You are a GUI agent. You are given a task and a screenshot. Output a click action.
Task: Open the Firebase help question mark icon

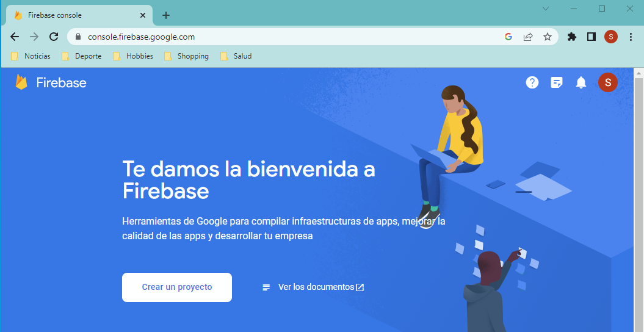pyautogui.click(x=532, y=82)
